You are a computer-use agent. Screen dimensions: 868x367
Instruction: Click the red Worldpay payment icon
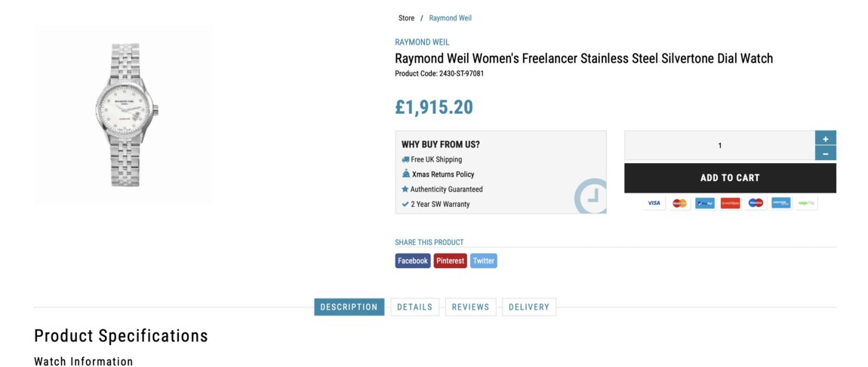tap(730, 203)
